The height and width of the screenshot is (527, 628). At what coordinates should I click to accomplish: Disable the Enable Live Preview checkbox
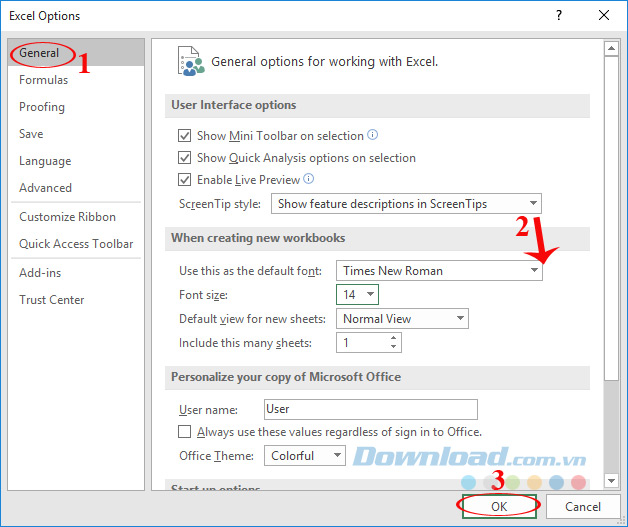[x=184, y=180]
